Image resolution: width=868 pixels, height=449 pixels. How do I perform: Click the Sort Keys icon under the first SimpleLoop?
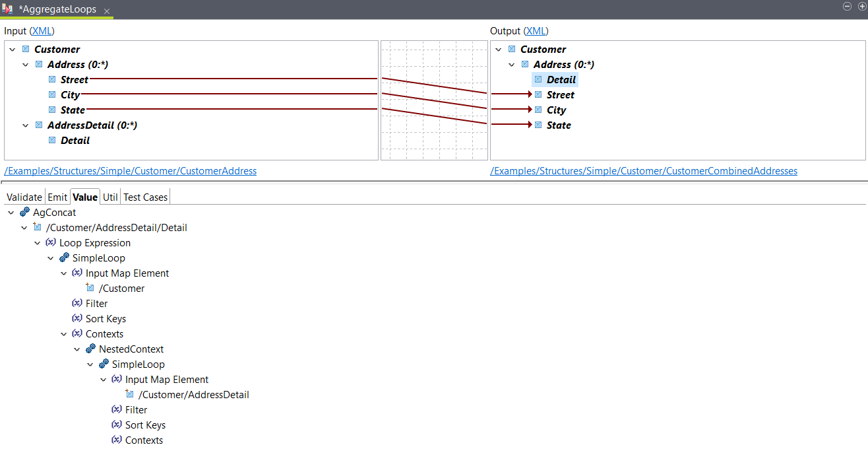point(77,319)
